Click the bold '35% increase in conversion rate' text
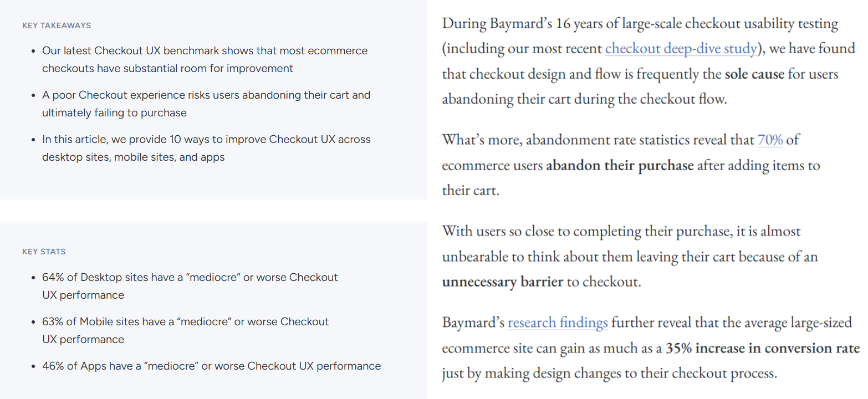Image resolution: width=868 pixels, height=399 pixels. [763, 349]
